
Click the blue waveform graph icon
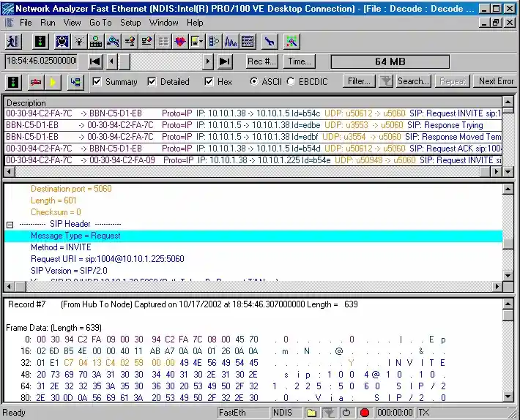pos(231,42)
